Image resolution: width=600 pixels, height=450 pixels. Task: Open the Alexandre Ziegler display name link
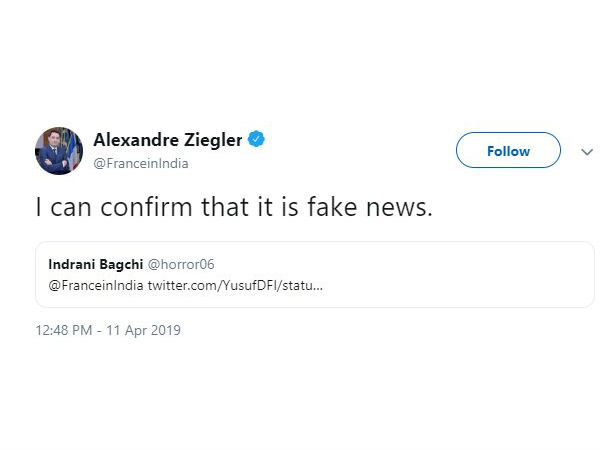pos(167,140)
